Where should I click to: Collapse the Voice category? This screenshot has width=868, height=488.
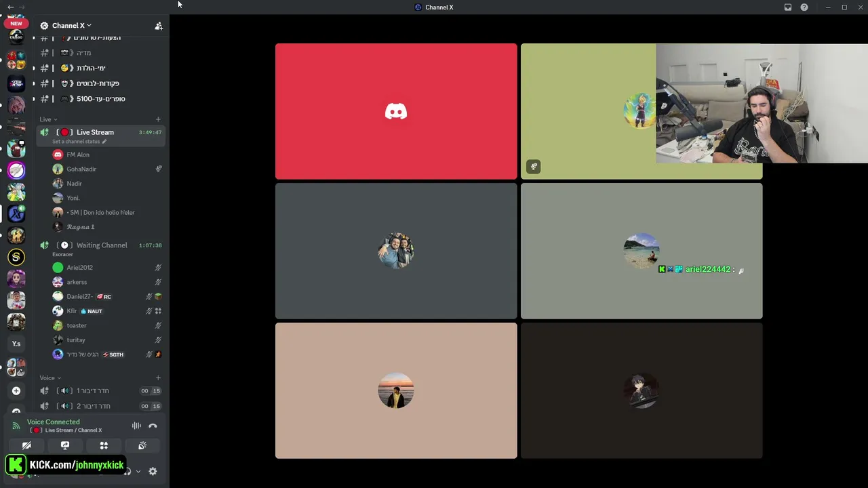point(50,378)
